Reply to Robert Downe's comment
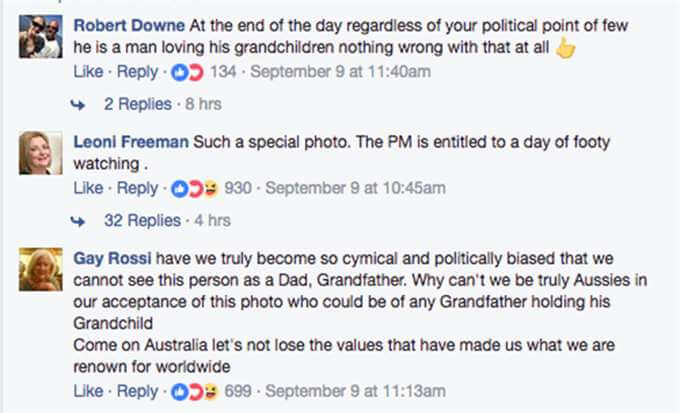This screenshot has width=680, height=413. [138, 71]
